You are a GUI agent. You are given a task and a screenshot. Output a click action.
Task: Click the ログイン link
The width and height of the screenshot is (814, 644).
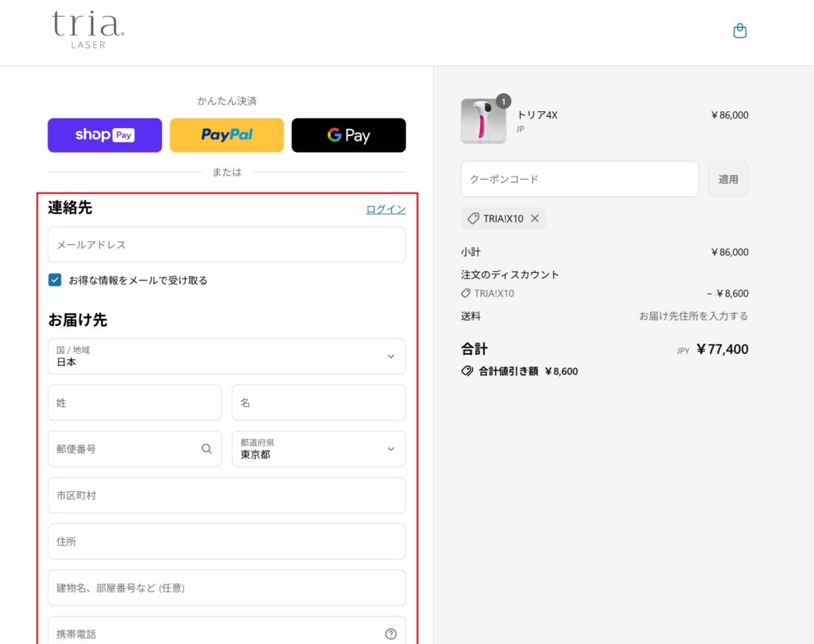pyautogui.click(x=386, y=209)
